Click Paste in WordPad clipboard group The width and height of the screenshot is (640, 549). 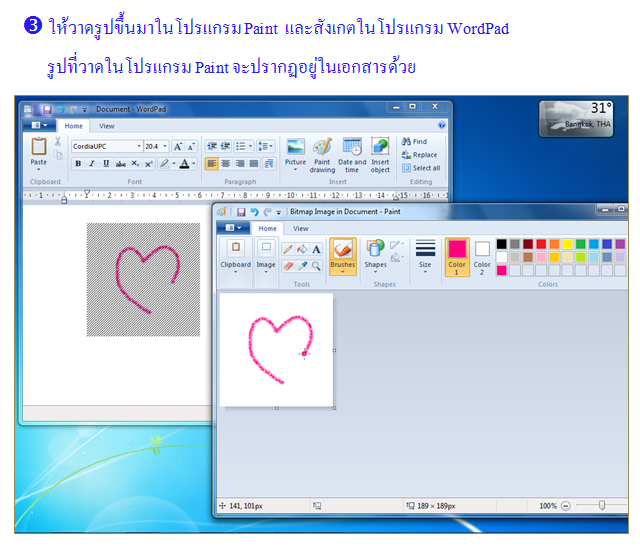39,153
